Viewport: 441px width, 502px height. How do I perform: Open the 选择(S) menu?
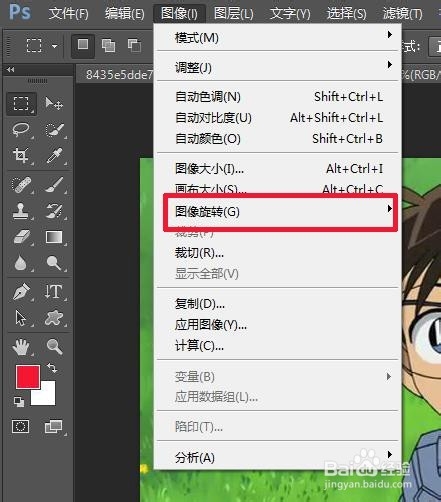pos(346,13)
